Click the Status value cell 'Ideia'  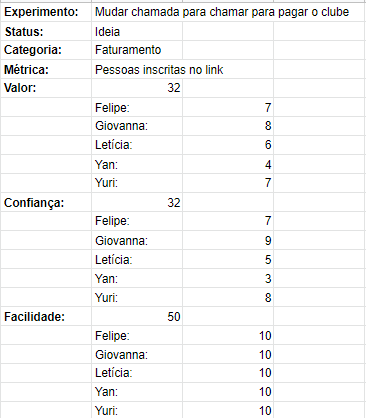pyautogui.click(x=137, y=32)
